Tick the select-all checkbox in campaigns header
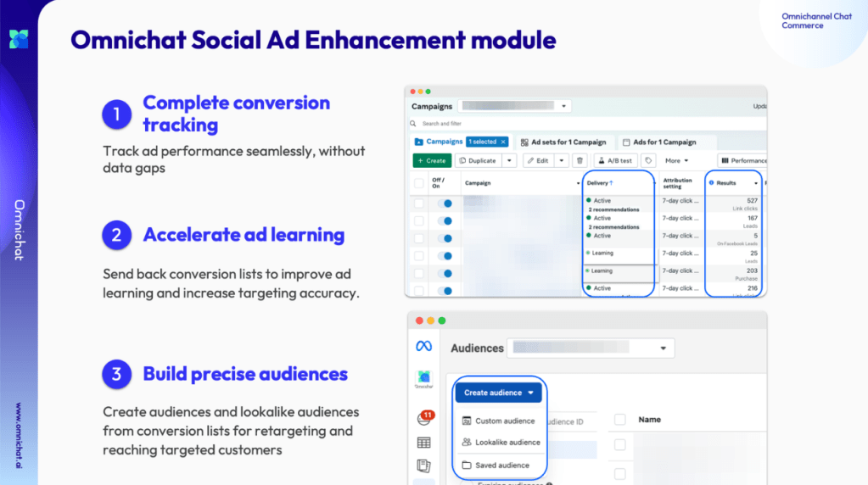The width and height of the screenshot is (868, 485). [x=418, y=183]
